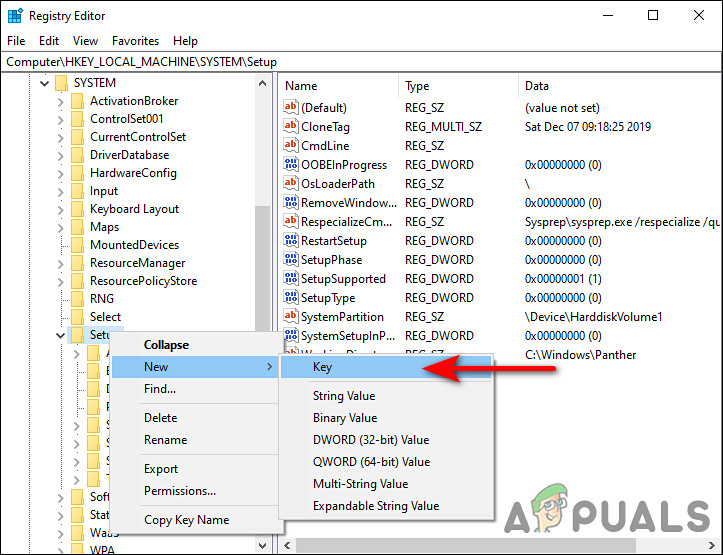Click the Name column header
This screenshot has width=723, height=555.
(x=338, y=86)
